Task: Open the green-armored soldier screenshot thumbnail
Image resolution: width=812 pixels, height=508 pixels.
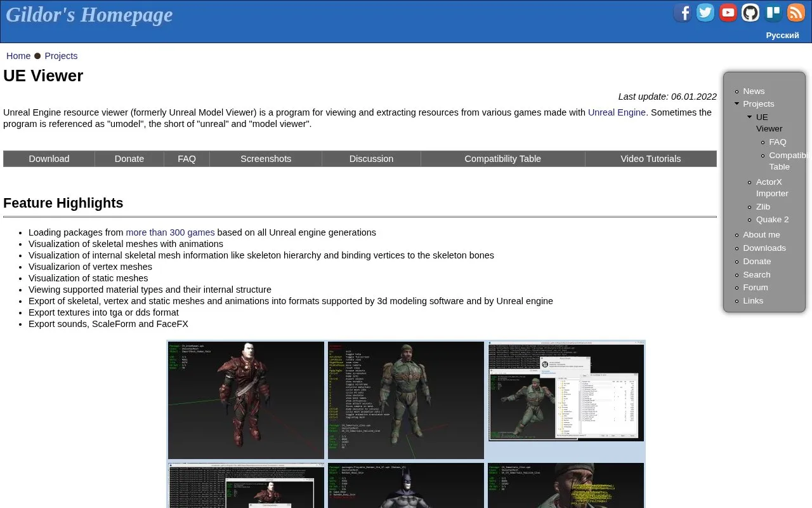Action: coord(406,400)
